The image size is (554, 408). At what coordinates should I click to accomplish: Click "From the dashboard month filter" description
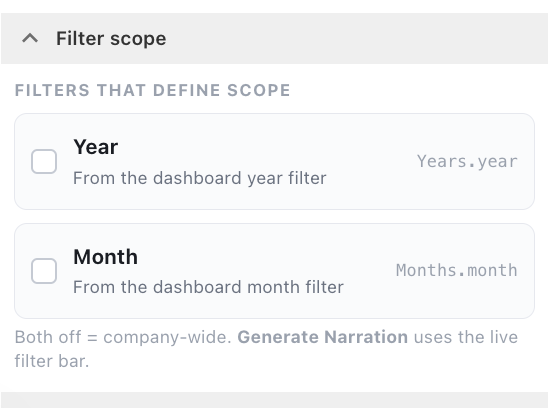208,287
